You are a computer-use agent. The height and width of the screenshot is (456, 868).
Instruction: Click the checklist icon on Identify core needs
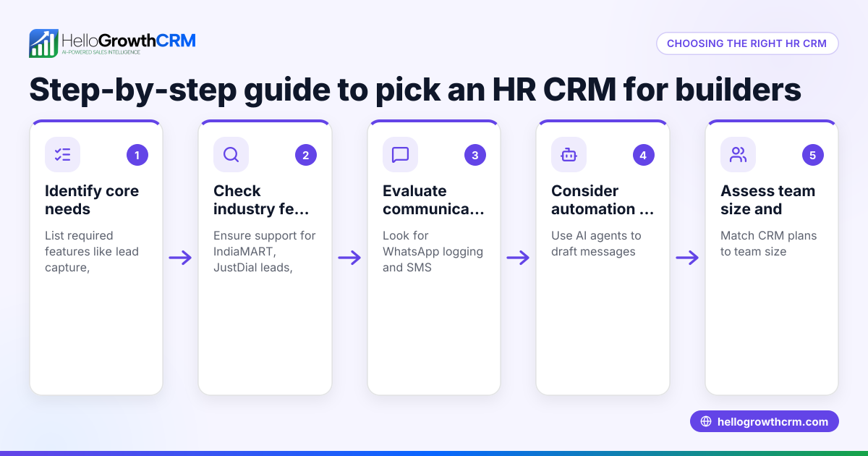coord(62,154)
